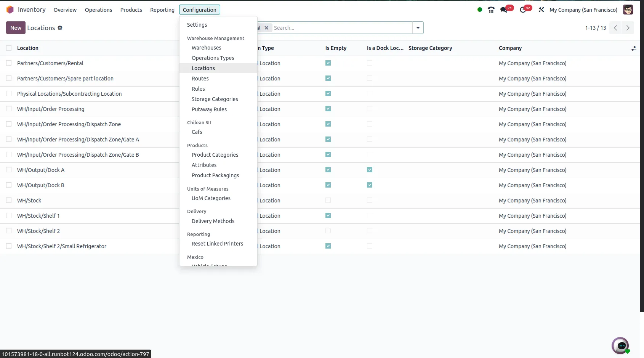Tick the select-all checkbox in header

coord(9,48)
